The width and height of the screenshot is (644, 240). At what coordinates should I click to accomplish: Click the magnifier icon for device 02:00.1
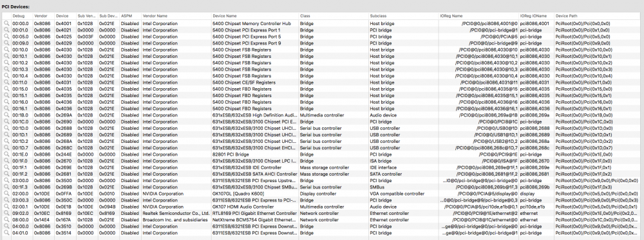click(x=6, y=207)
